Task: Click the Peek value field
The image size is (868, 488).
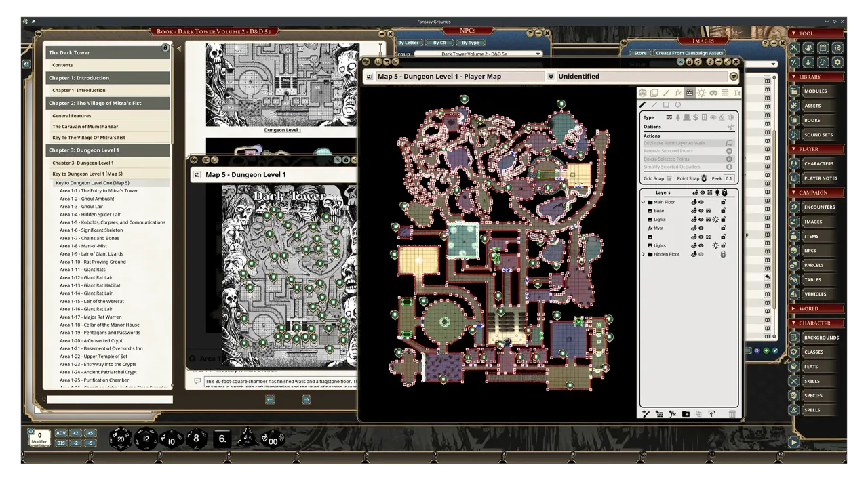Action: pos(729,178)
